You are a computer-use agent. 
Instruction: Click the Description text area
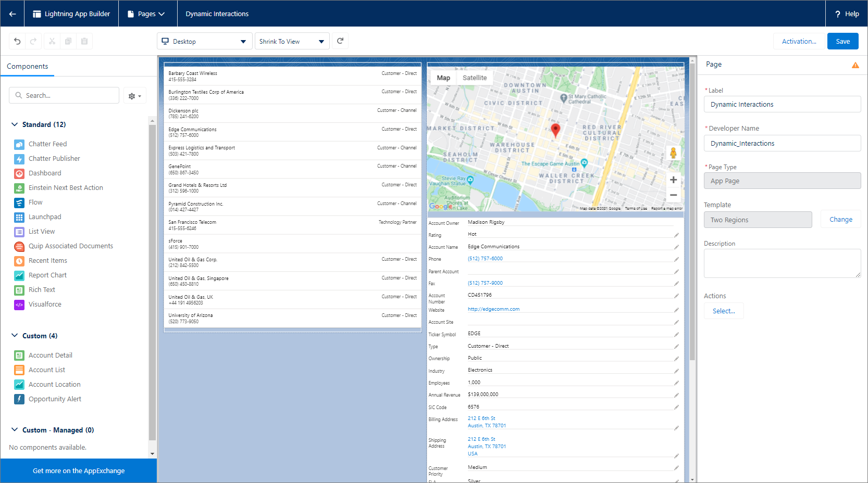(x=782, y=263)
